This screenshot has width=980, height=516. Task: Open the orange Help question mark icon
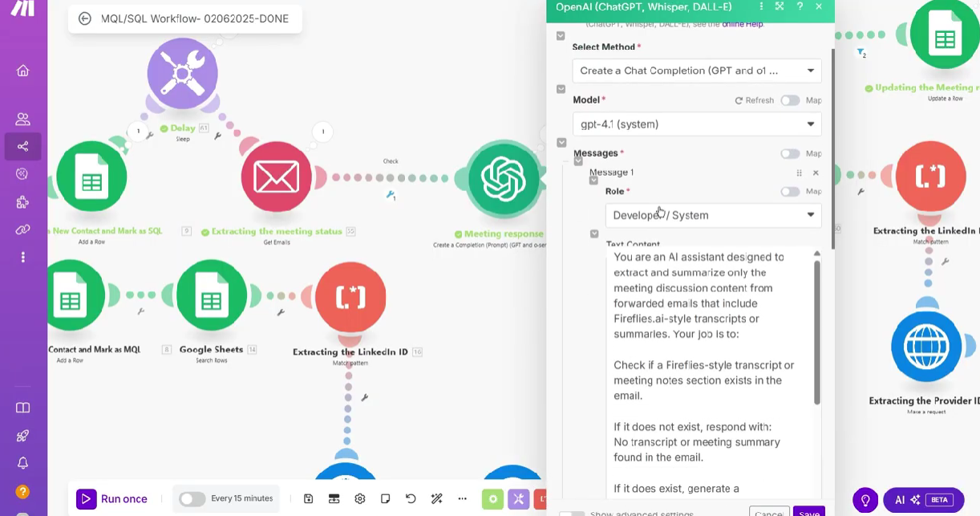point(22,491)
